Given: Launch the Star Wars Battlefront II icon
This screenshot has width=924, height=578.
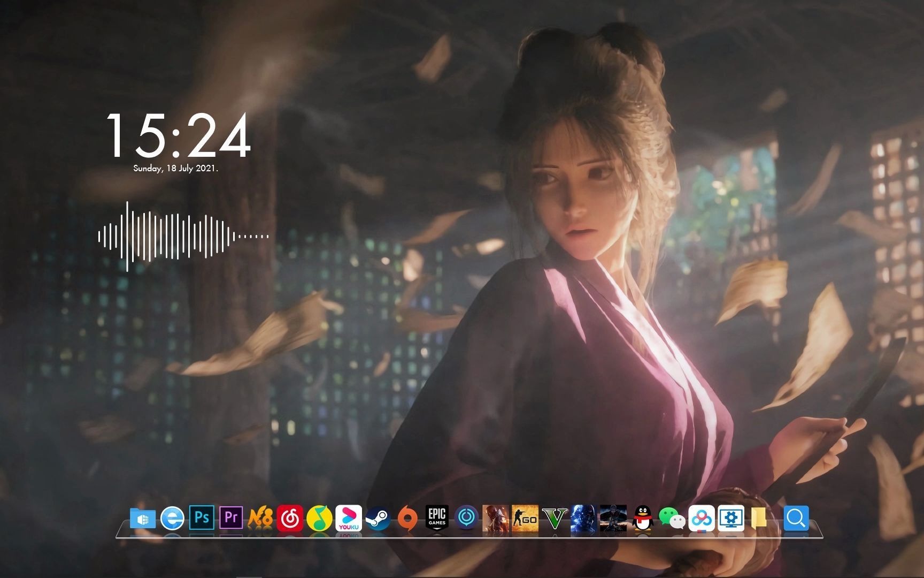Looking at the screenshot, I should [x=583, y=518].
